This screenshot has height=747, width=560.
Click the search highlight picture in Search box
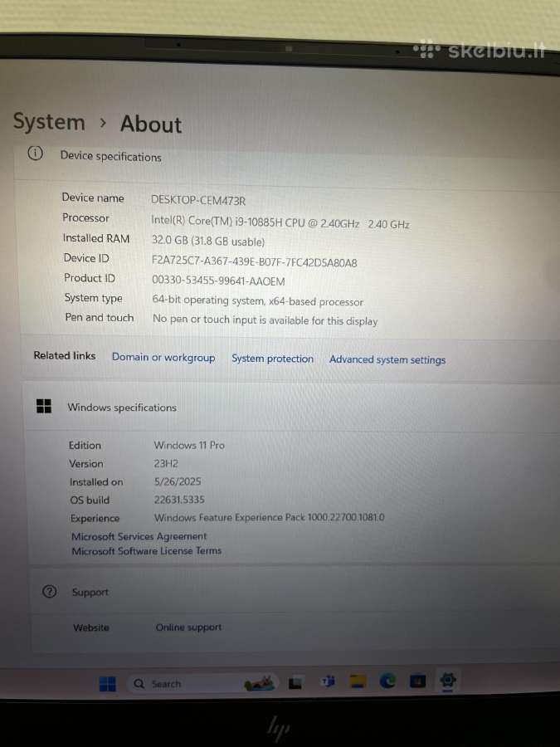(260, 684)
